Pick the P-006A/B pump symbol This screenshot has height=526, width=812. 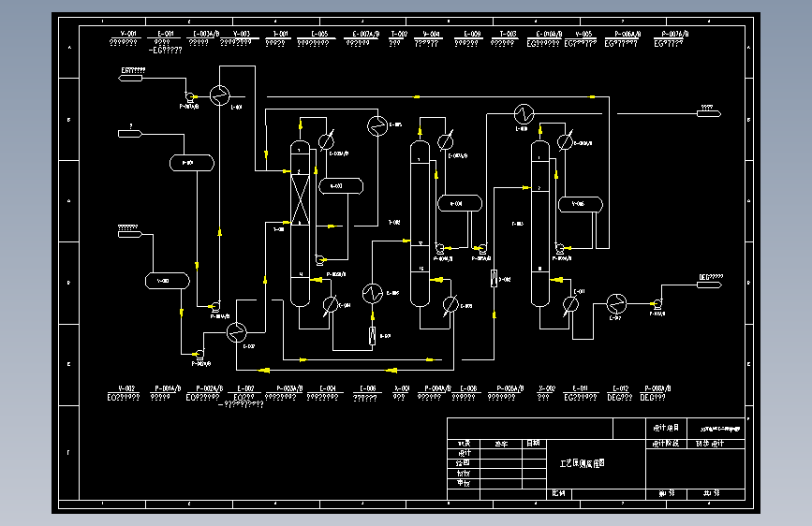coord(560,248)
